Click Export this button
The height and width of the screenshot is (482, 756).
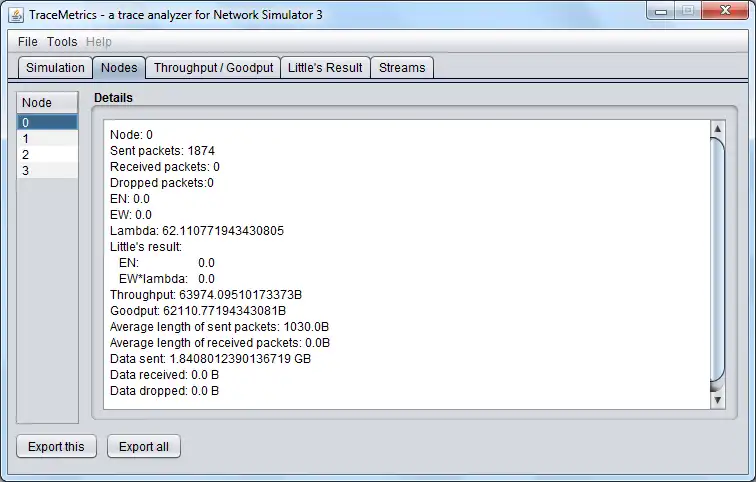(x=56, y=446)
